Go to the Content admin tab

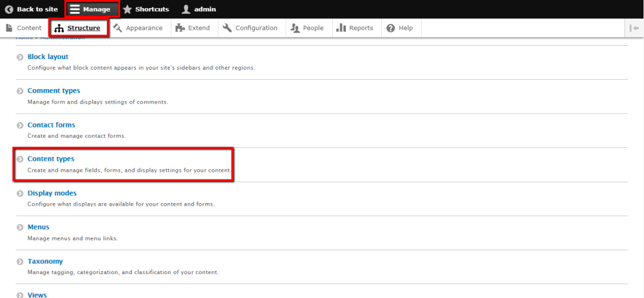click(24, 28)
